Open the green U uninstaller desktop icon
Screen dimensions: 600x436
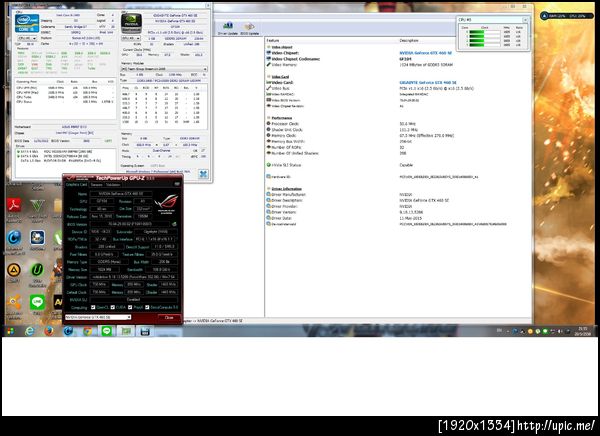point(37,270)
